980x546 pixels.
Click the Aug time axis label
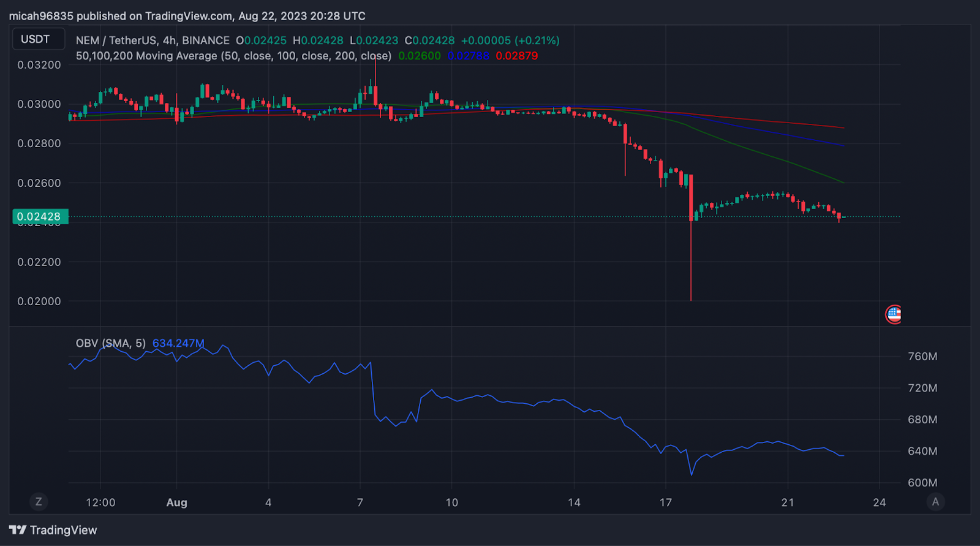click(x=177, y=502)
